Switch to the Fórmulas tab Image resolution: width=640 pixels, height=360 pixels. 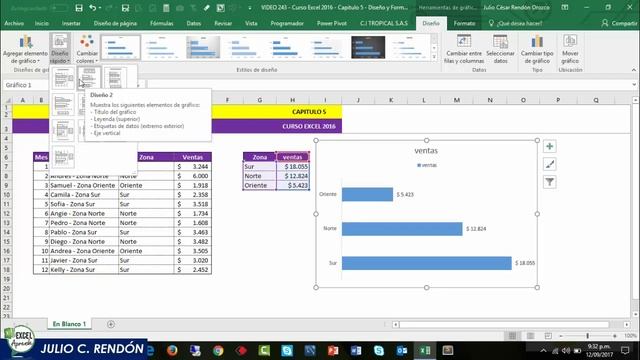(162, 23)
